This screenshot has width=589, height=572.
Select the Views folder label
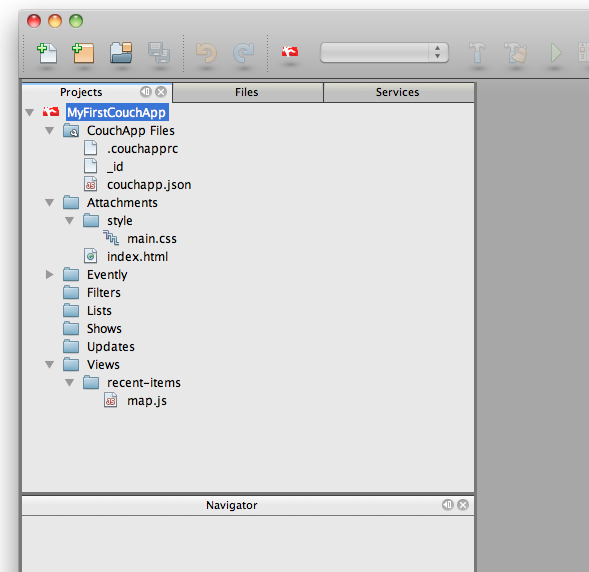(103, 365)
